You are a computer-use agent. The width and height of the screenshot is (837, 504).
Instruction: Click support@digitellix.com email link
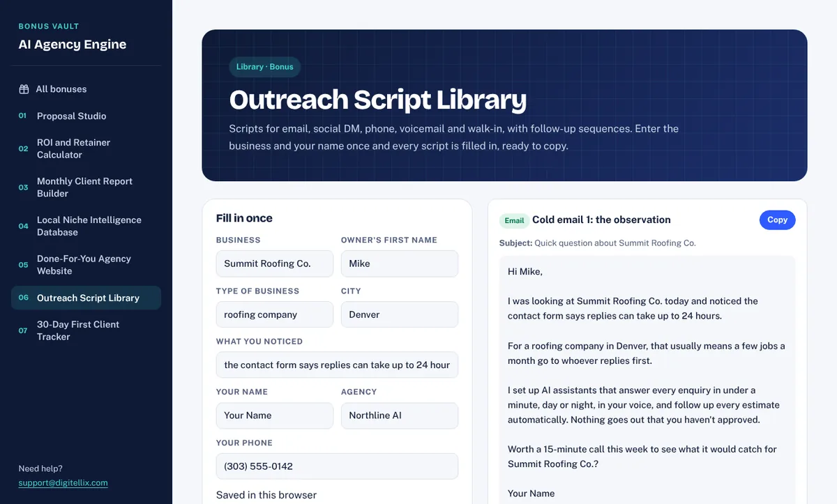63,482
